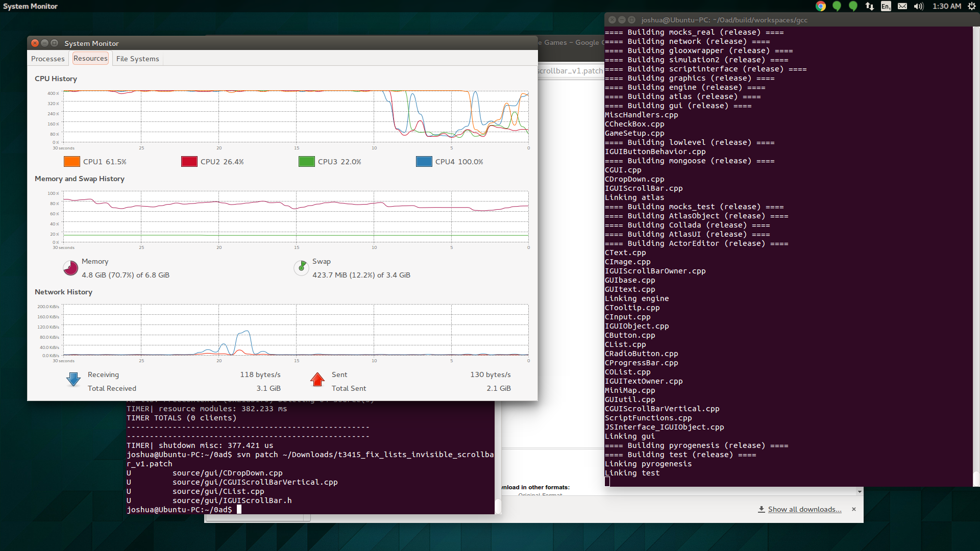The image size is (980, 551).
Task: Open the File Systems tab
Action: 138,59
